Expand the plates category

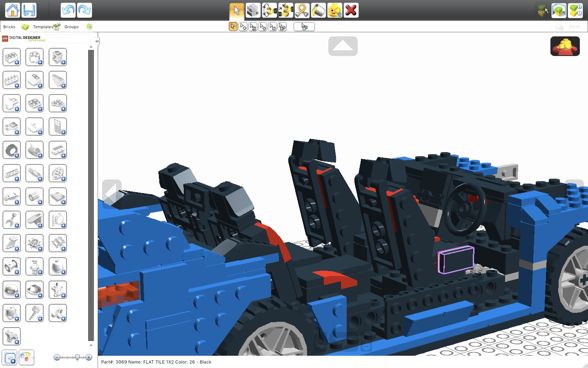coord(35,104)
